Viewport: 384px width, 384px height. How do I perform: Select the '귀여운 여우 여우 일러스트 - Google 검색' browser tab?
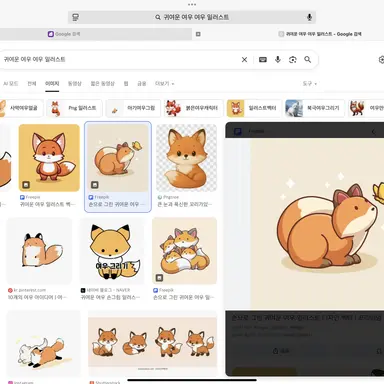320,34
